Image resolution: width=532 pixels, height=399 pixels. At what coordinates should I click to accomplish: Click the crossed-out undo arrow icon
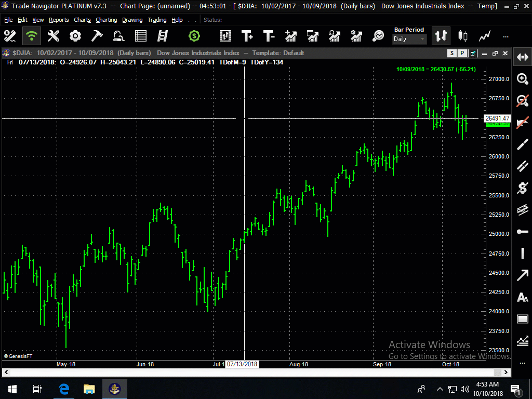(x=523, y=123)
